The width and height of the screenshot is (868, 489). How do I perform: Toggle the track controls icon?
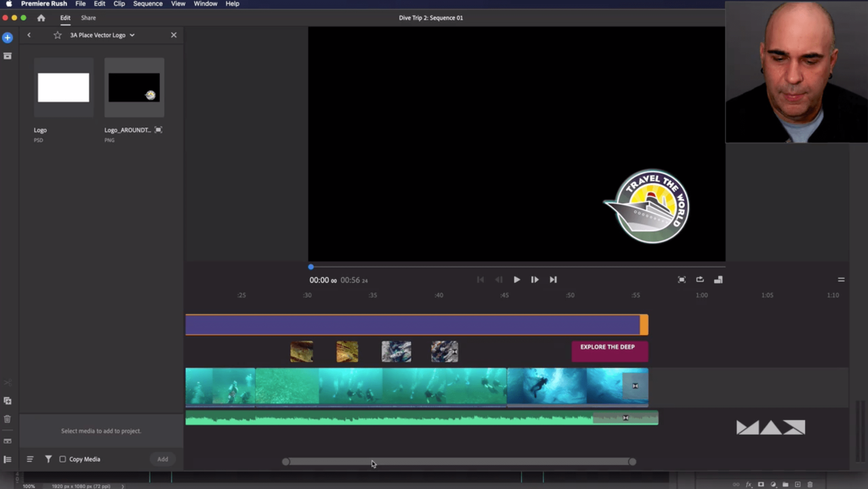click(7, 459)
